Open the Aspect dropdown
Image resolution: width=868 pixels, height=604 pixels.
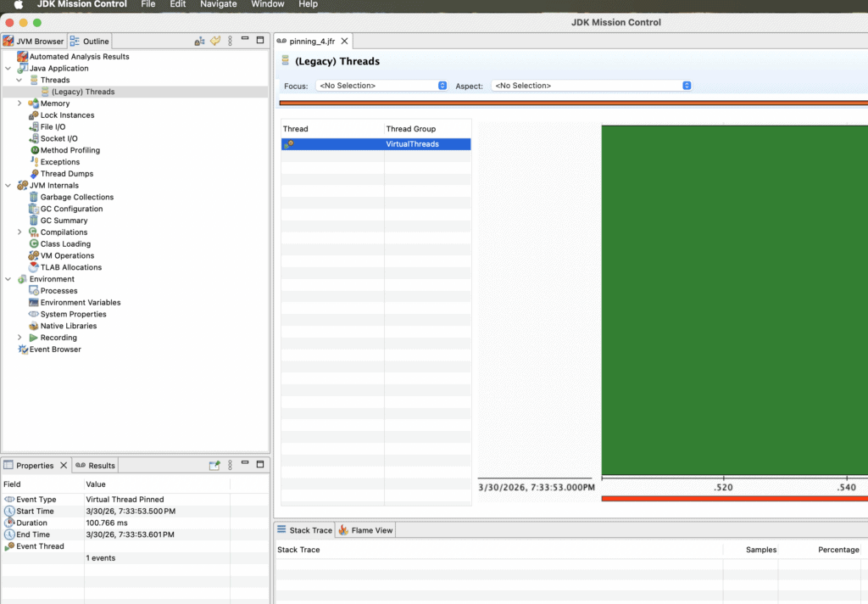591,86
